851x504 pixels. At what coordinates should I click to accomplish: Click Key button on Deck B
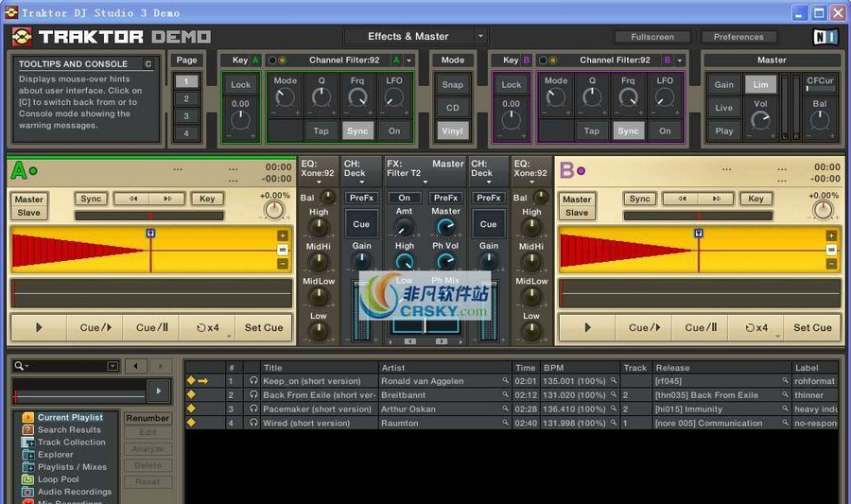[755, 199]
